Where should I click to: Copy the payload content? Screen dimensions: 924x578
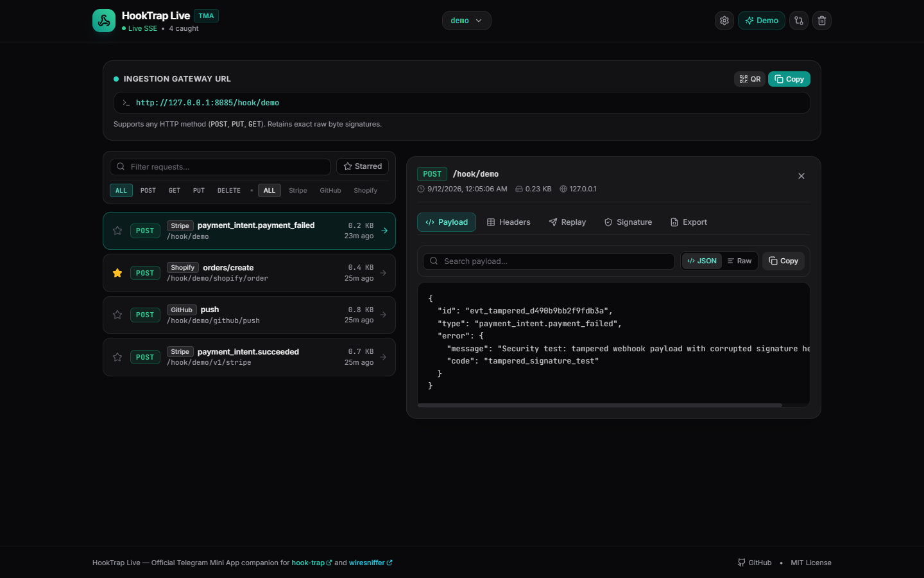click(x=783, y=261)
